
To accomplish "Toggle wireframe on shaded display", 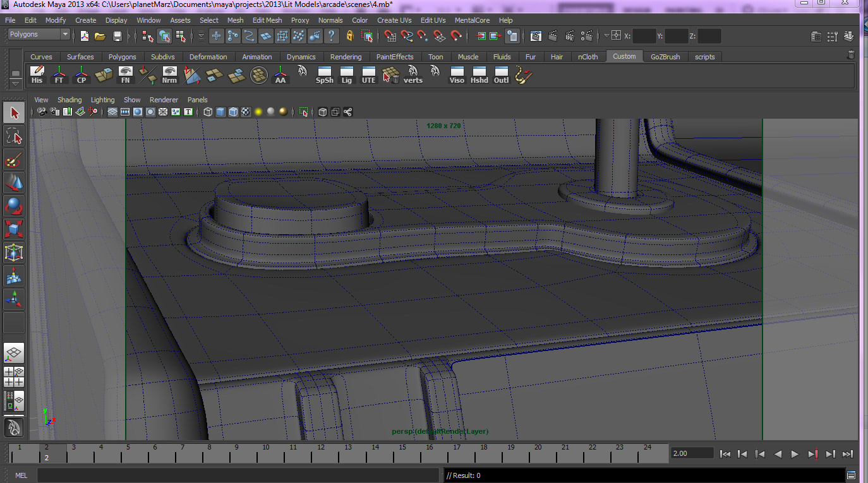I will (x=233, y=112).
